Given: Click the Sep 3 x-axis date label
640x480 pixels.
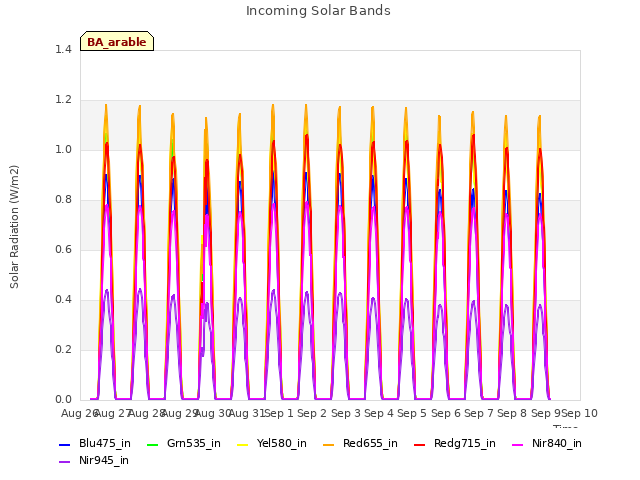Looking at the screenshot, I should 346,413.
